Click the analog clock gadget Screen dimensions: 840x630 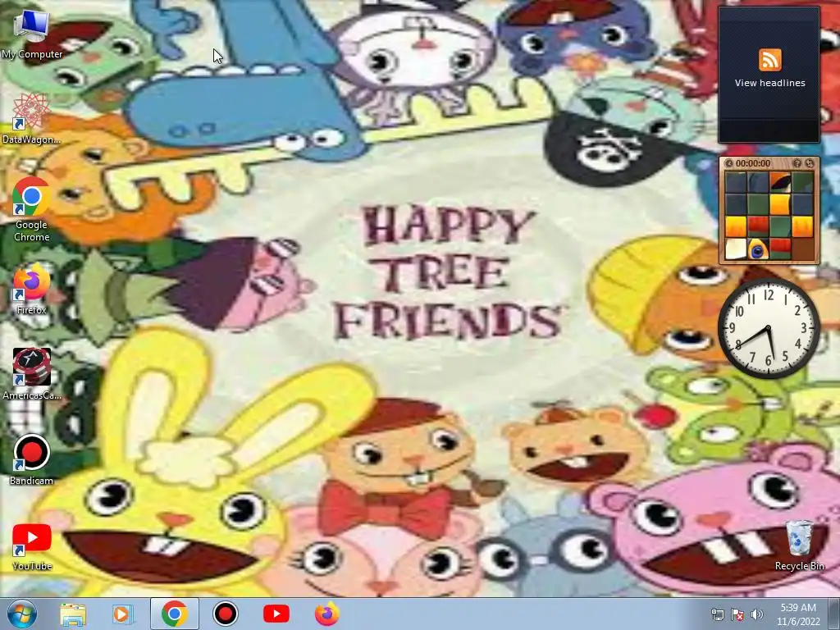pyautogui.click(x=769, y=328)
